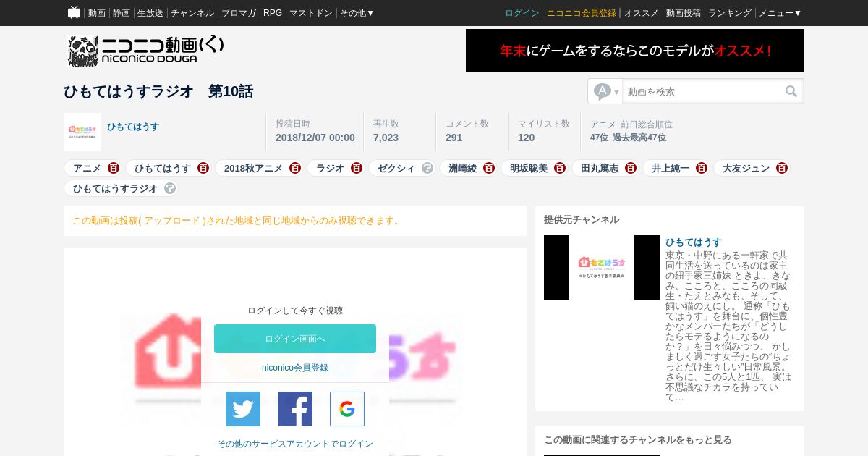Select the 田丸篤志 tag

pos(600,168)
